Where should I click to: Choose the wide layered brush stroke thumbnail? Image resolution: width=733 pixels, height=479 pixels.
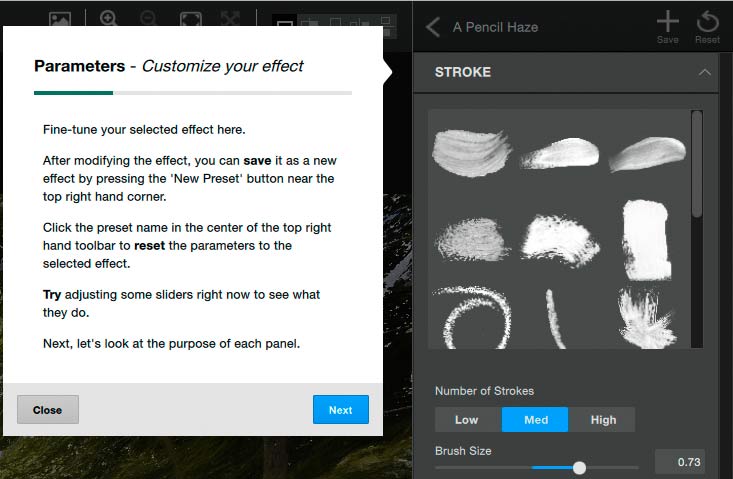pyautogui.click(x=472, y=153)
